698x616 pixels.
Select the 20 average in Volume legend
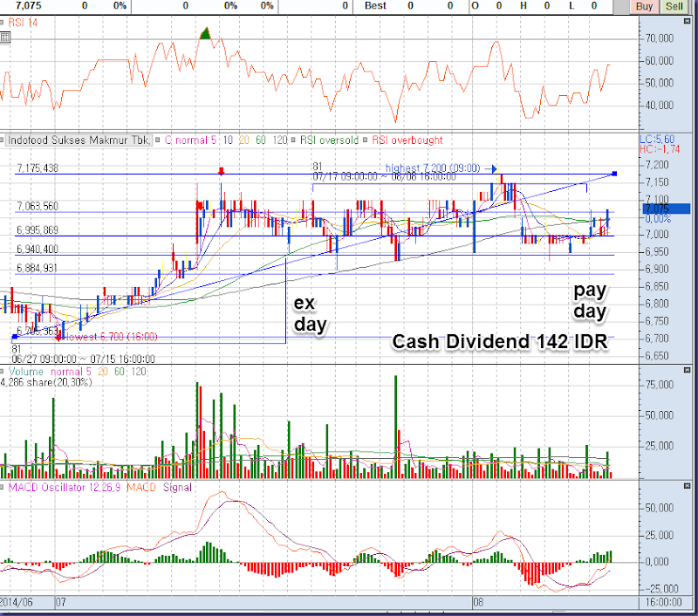103,371
